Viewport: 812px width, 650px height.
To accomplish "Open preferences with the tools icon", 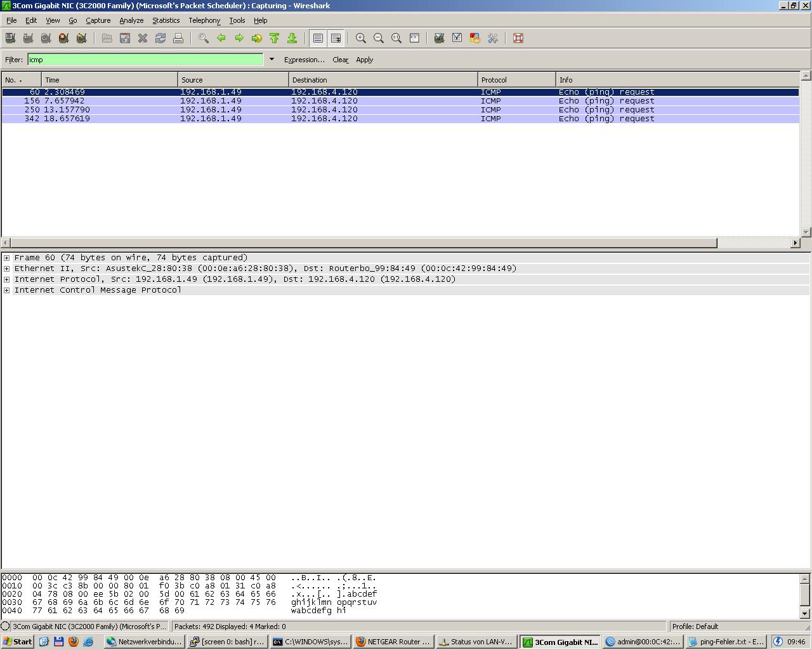I will coord(492,38).
